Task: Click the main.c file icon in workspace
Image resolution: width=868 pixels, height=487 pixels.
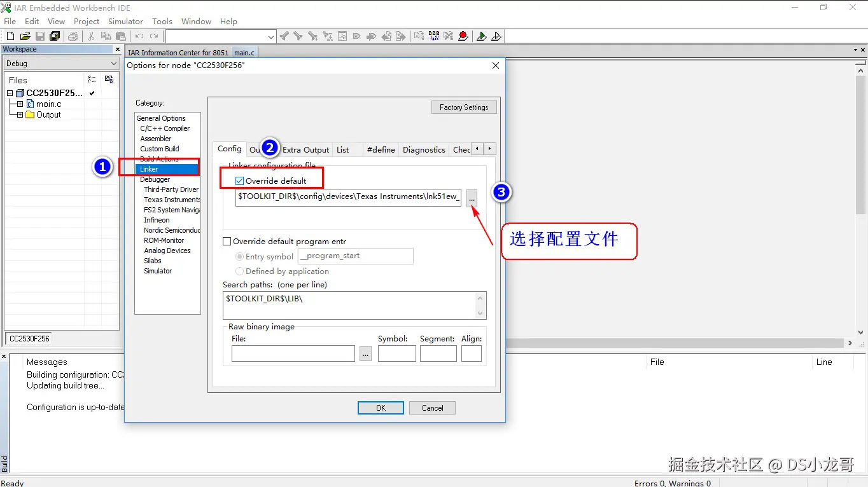Action: coord(30,104)
